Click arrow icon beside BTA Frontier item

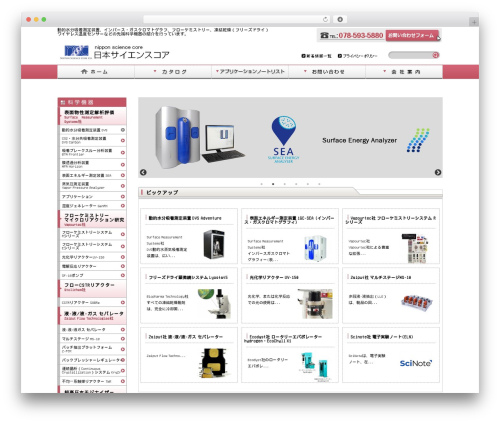point(123,152)
